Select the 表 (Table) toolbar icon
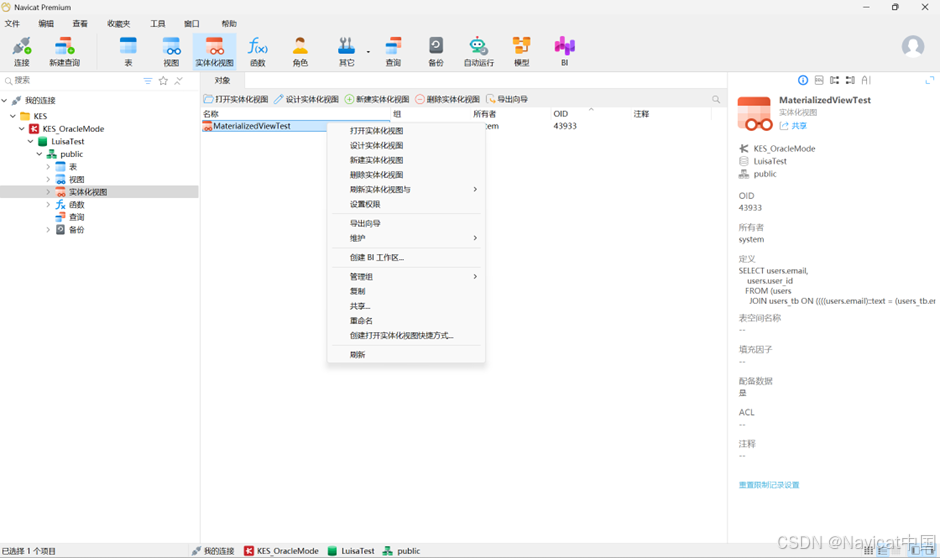This screenshot has height=558, width=940. click(x=128, y=52)
